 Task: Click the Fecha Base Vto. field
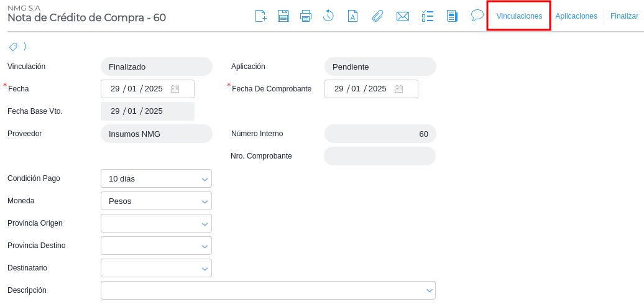click(147, 111)
